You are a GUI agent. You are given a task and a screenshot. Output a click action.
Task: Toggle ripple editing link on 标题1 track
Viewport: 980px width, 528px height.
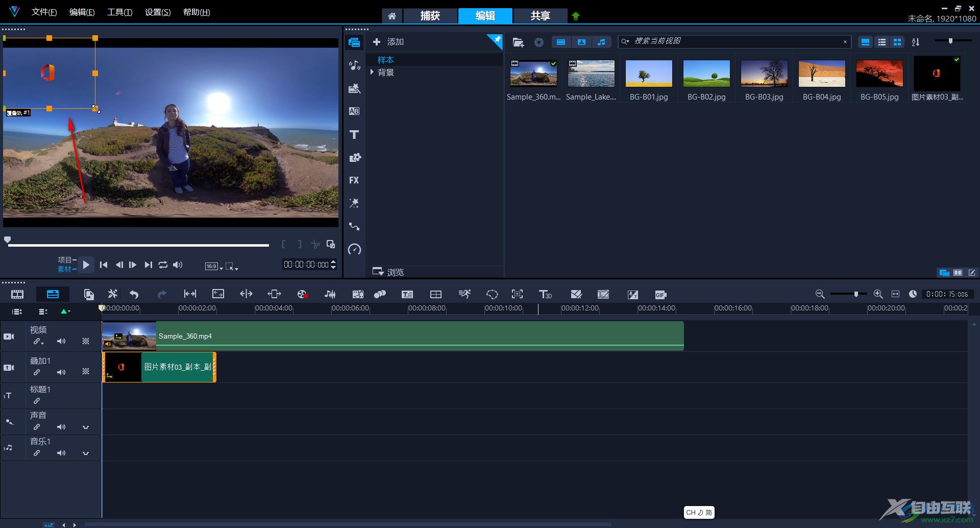click(x=37, y=401)
